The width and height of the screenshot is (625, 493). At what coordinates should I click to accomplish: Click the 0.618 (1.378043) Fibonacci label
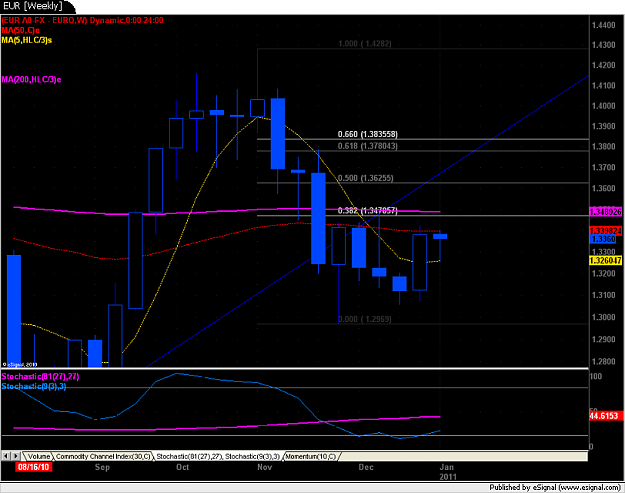coord(368,146)
